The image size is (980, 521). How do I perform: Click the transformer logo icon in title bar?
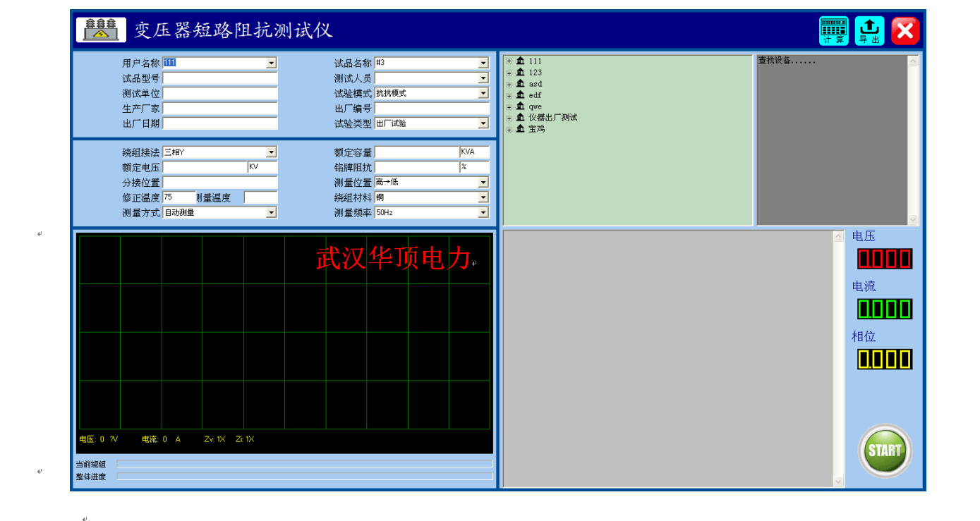pos(101,30)
